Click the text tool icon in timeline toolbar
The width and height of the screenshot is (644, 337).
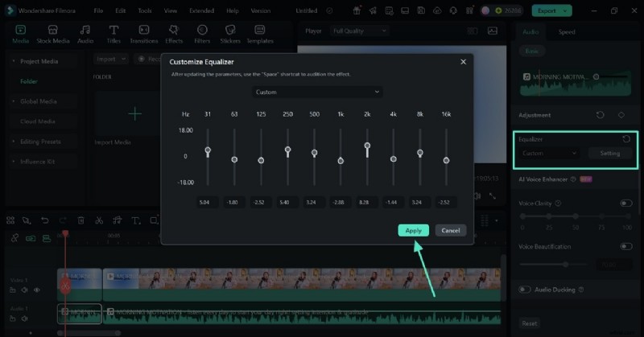(135, 220)
